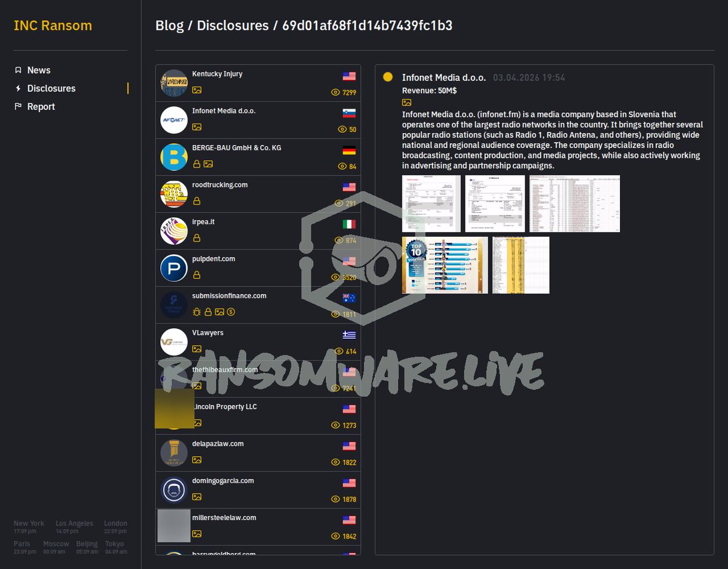This screenshot has width=728, height=569.
Task: Click the eye icon next to 84 views
Action: [x=342, y=167]
